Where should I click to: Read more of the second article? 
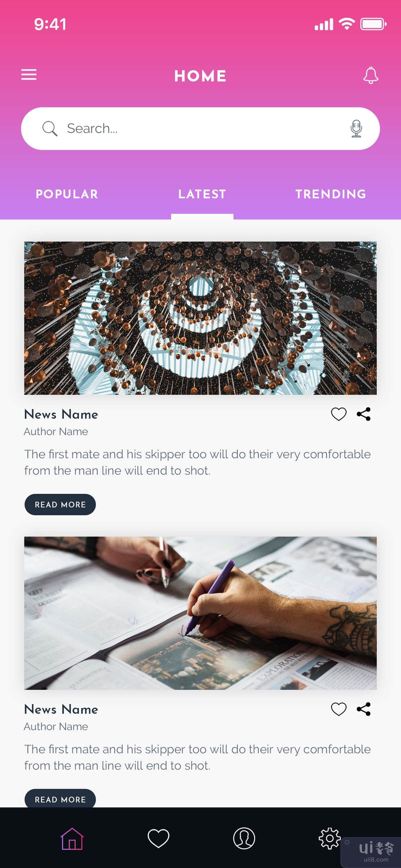point(60,799)
